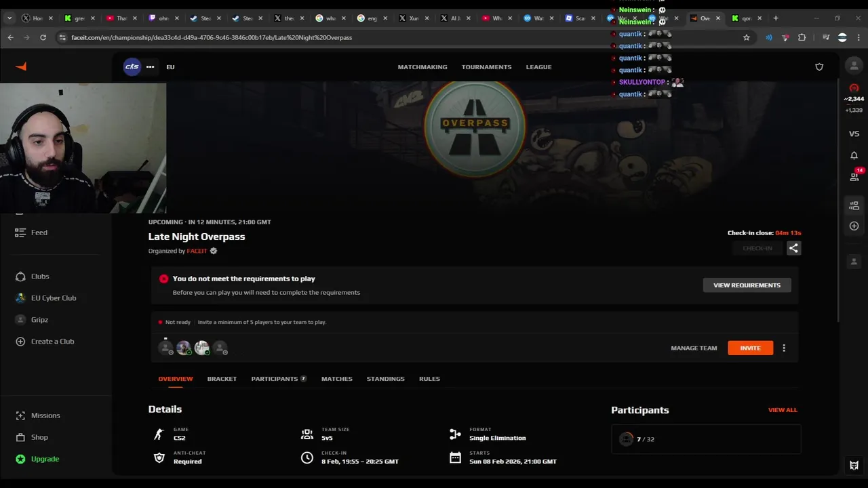Switch to the MATCHES tab
This screenshot has height=488, width=868.
point(337,379)
